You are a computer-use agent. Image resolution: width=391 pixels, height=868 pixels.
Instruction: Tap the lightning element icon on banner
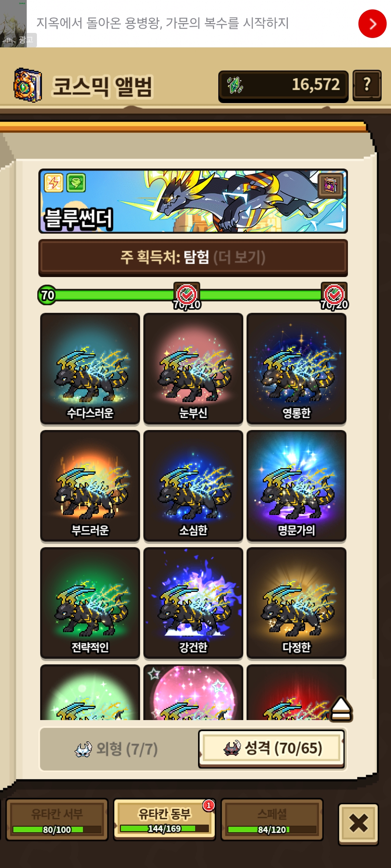click(x=54, y=183)
